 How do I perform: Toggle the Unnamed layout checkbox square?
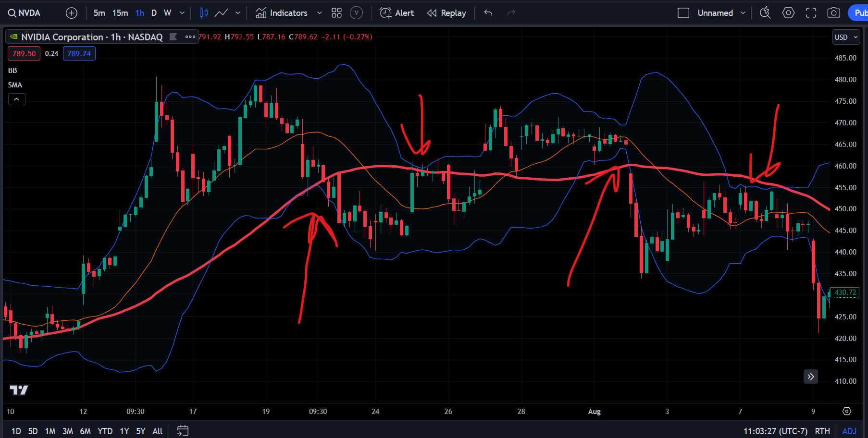click(683, 13)
